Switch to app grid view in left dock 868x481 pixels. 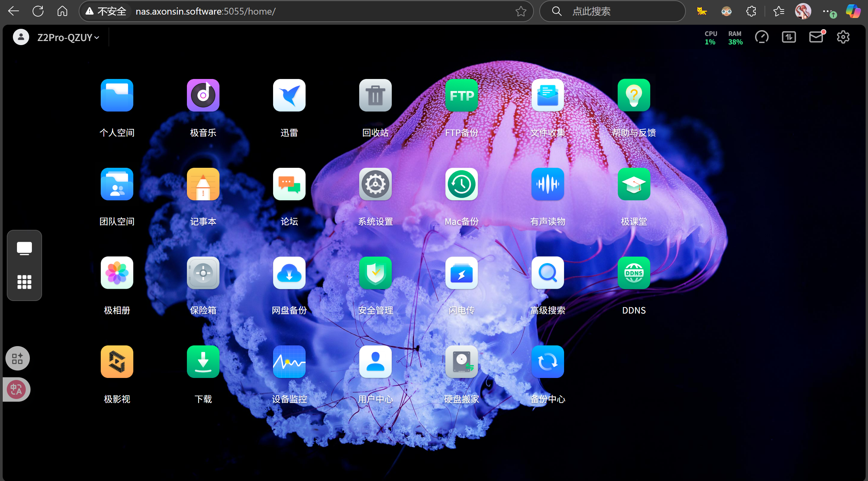point(24,282)
